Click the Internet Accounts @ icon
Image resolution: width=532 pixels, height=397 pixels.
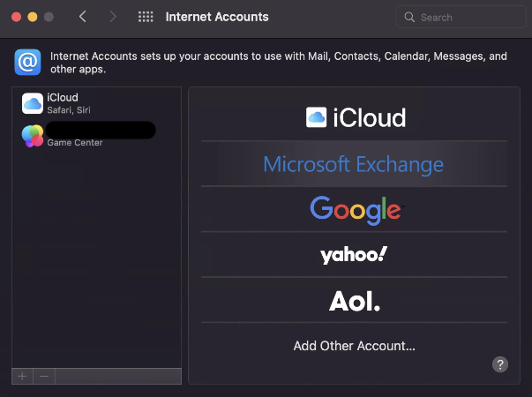(x=28, y=62)
